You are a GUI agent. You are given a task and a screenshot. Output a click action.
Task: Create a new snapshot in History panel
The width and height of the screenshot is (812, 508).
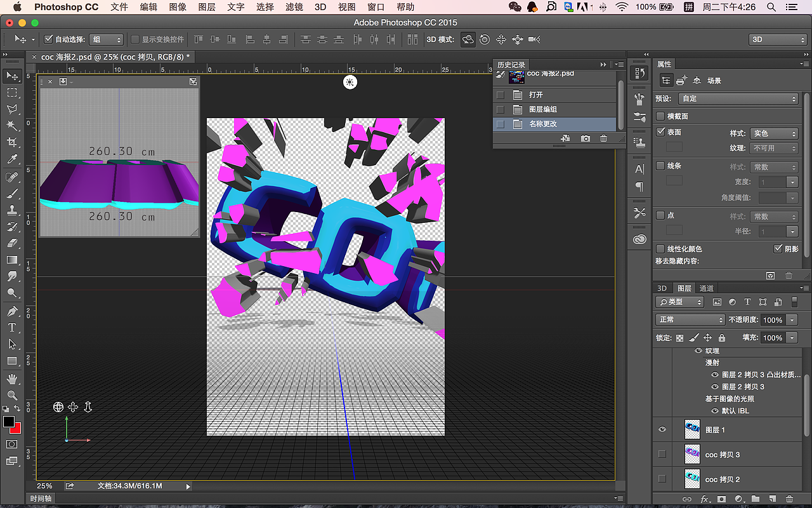[x=585, y=138]
